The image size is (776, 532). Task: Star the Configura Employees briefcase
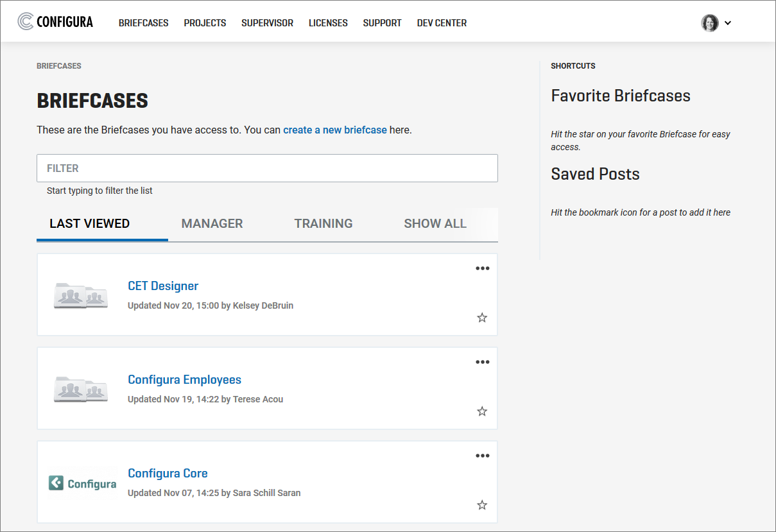click(x=482, y=411)
